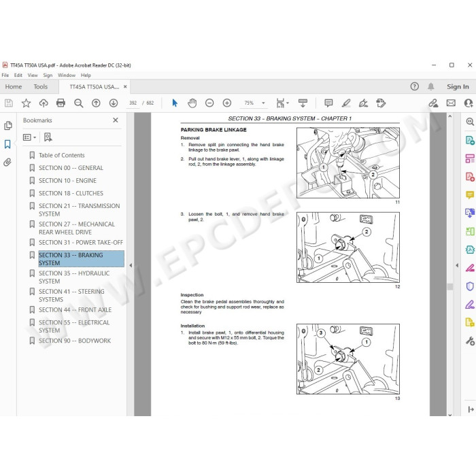The width and height of the screenshot is (476, 476).
Task: Select SECTION 33 -- BRAKING SYSTEM bookmark
Action: point(81,259)
